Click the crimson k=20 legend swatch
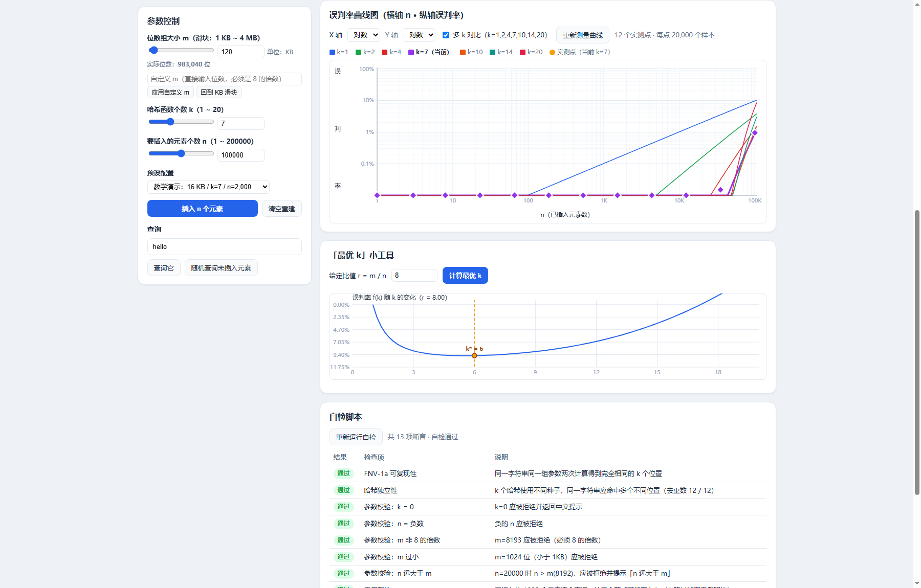 522,52
